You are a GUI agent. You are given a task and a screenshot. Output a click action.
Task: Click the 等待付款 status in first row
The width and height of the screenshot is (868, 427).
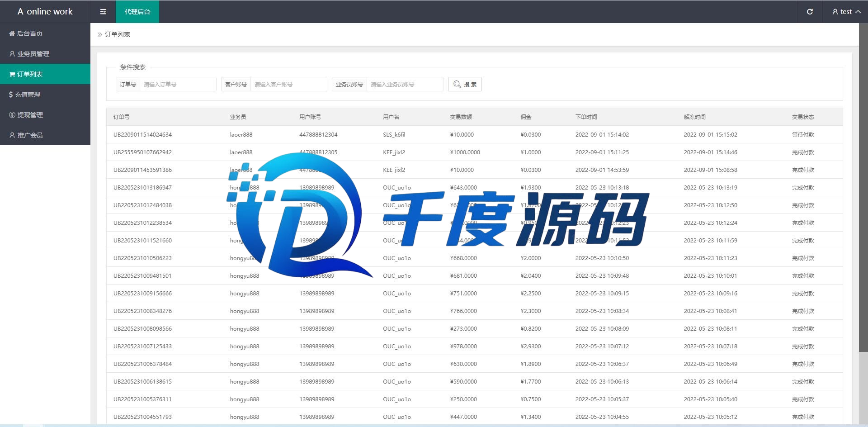coord(803,134)
